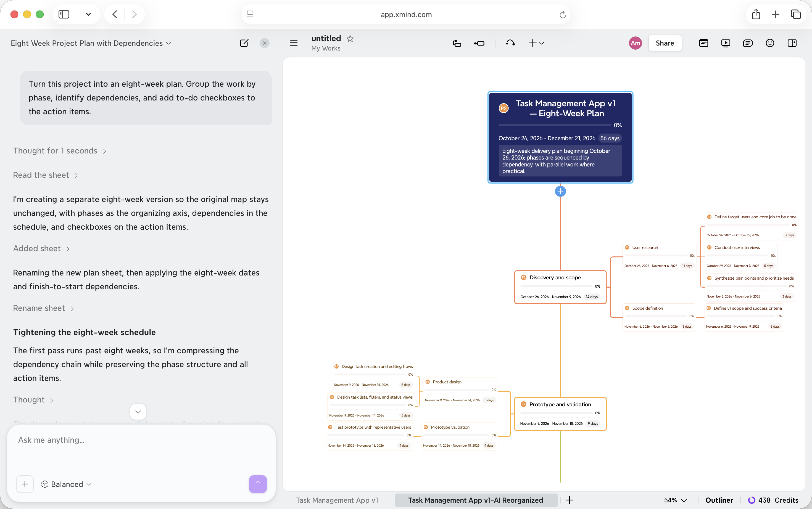The image size is (812, 509).
Task: Click the purple send arrow button
Action: point(258,484)
